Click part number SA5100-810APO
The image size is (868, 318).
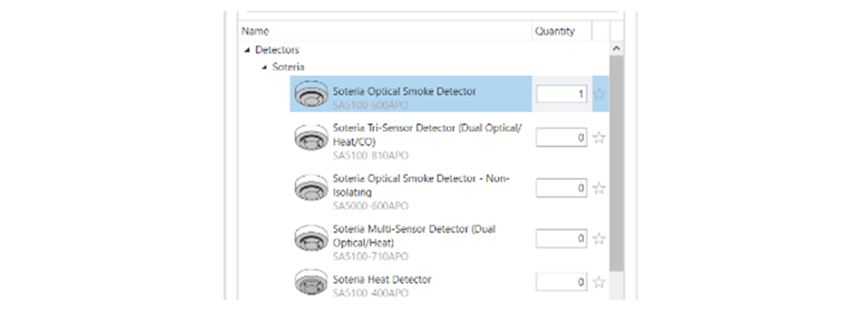[370, 155]
